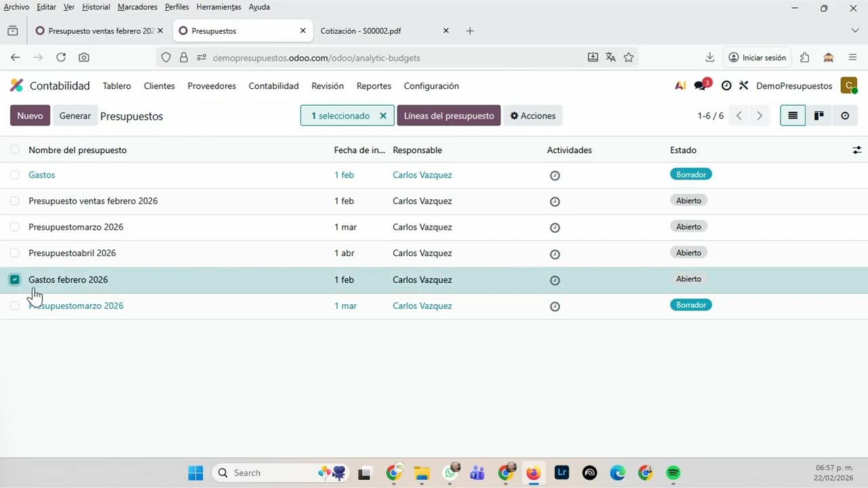Open the Tablero menu item
Viewport: 868px width, 488px height.
[117, 86]
